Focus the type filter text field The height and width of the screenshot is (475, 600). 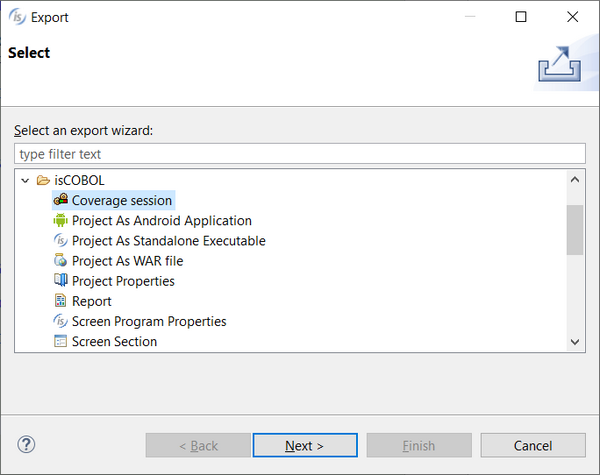[300, 154]
